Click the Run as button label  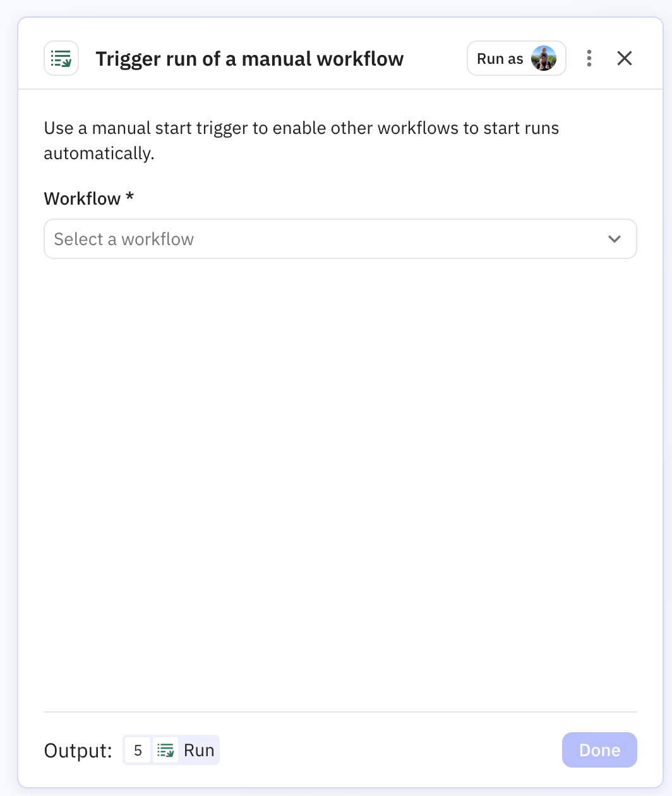coord(500,59)
